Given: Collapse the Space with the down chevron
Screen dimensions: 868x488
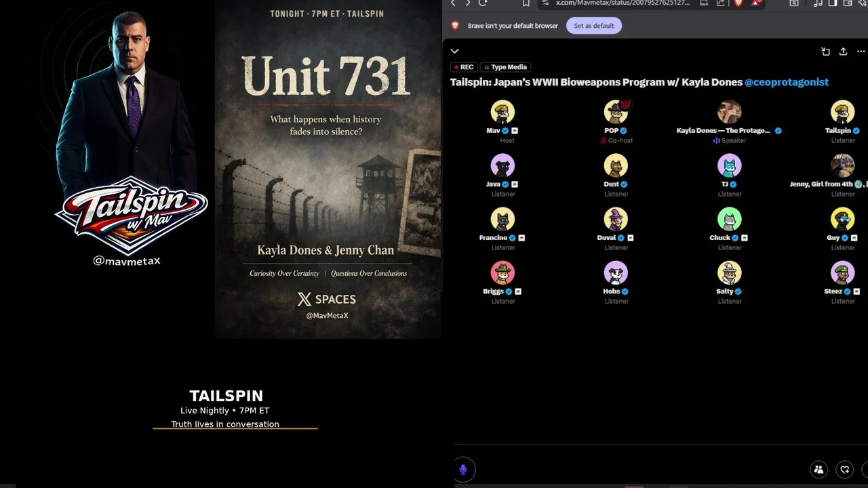Looking at the screenshot, I should point(454,51).
